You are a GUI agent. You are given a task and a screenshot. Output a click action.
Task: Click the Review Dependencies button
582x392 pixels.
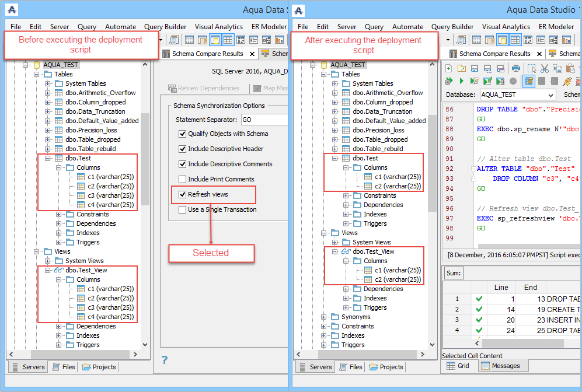coord(204,88)
